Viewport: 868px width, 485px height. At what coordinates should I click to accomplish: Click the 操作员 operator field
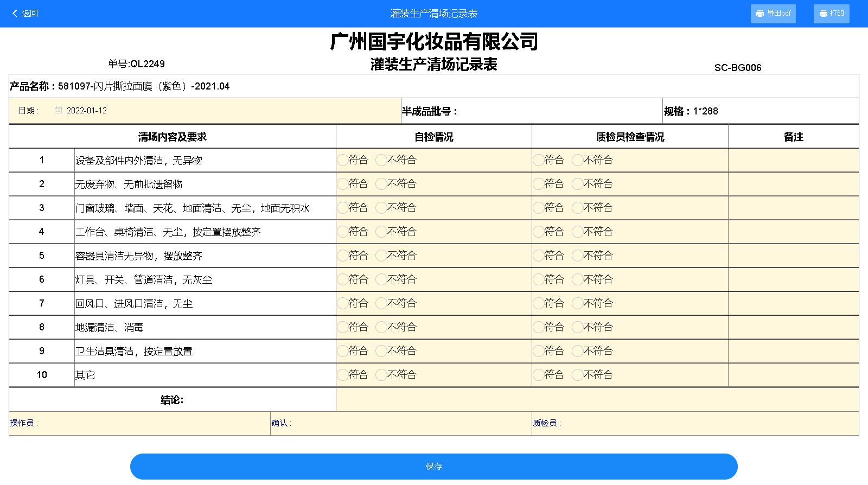coord(152,423)
